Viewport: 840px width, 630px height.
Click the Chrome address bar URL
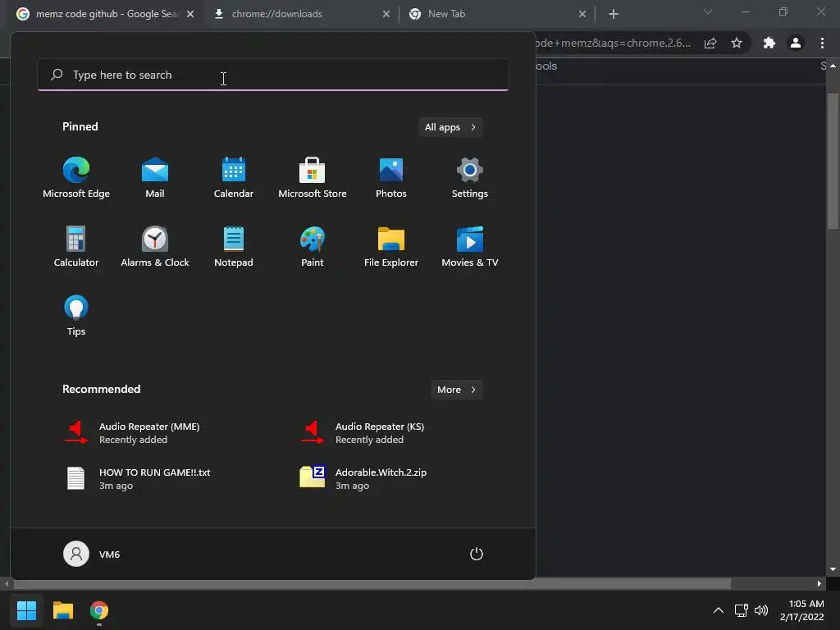click(613, 43)
